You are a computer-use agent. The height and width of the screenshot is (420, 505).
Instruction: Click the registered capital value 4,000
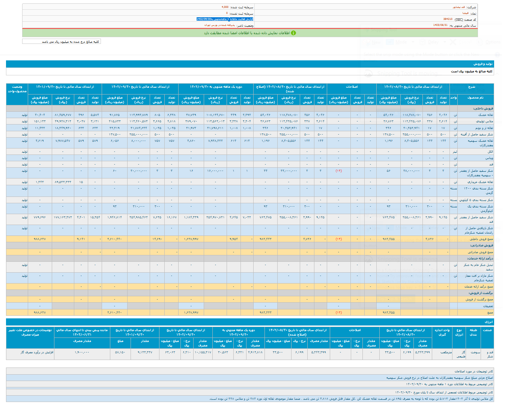(225, 7)
